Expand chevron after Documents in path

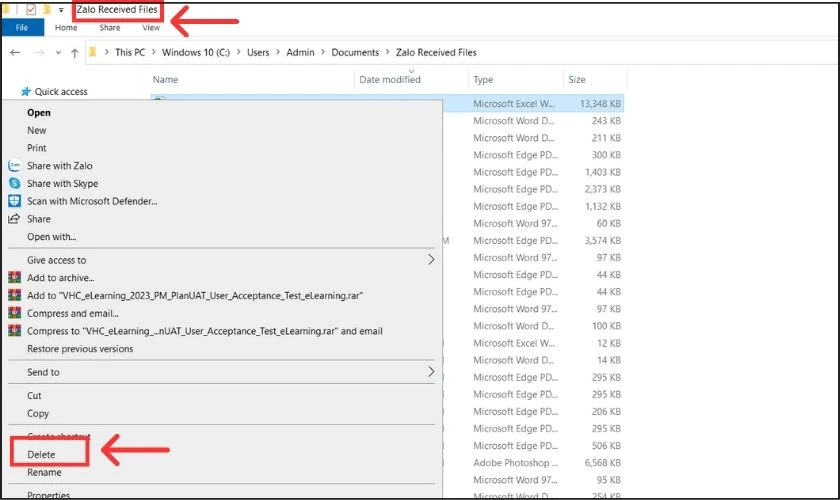(x=387, y=52)
